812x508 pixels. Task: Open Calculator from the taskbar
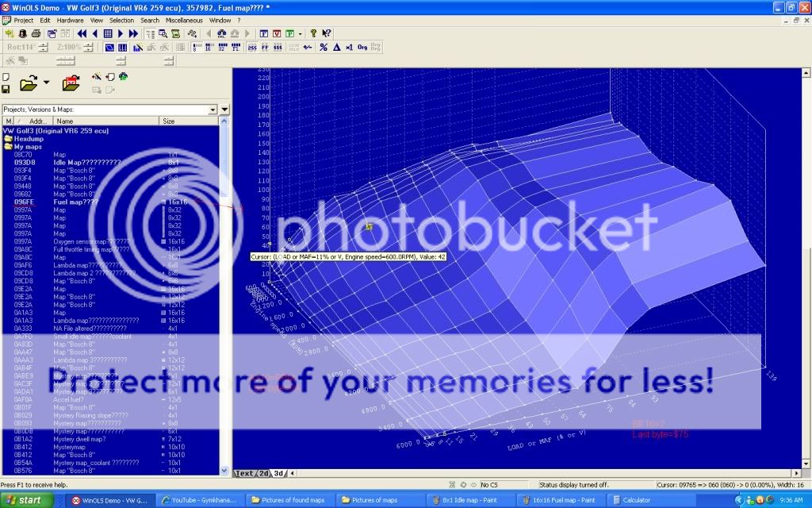[640, 500]
